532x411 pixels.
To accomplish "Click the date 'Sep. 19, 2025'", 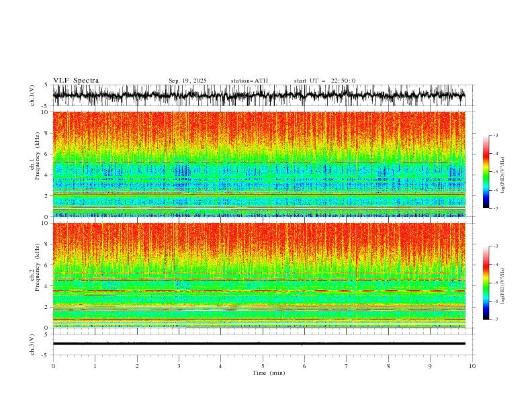I will coord(187,81).
